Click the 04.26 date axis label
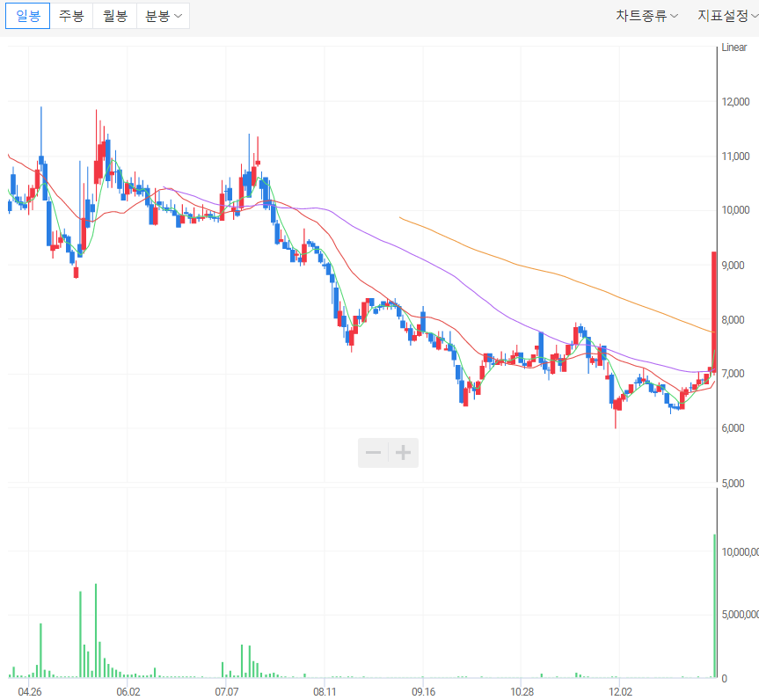 30,692
